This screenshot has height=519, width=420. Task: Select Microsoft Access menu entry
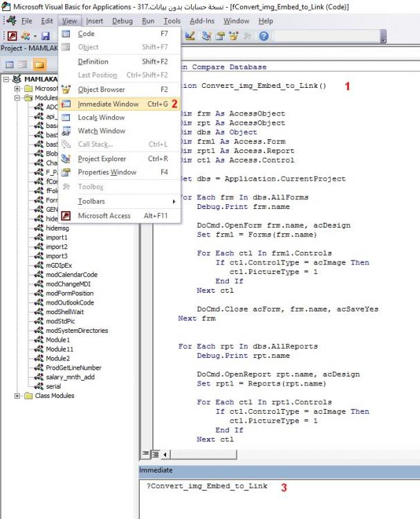click(120, 216)
